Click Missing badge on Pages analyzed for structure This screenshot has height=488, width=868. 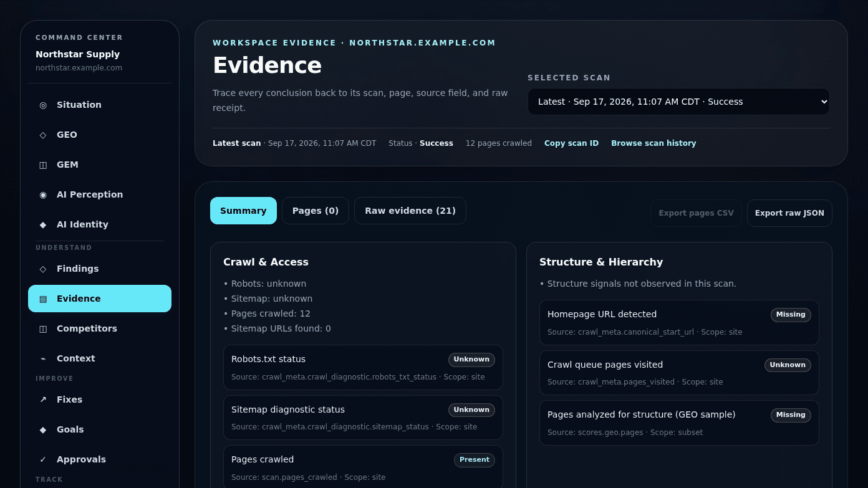[791, 415]
